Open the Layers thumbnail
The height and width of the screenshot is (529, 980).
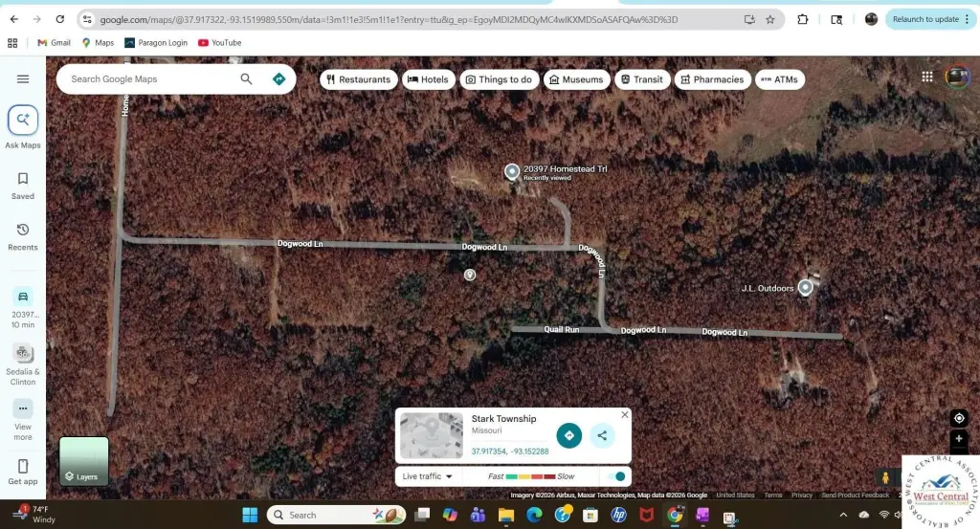84,461
